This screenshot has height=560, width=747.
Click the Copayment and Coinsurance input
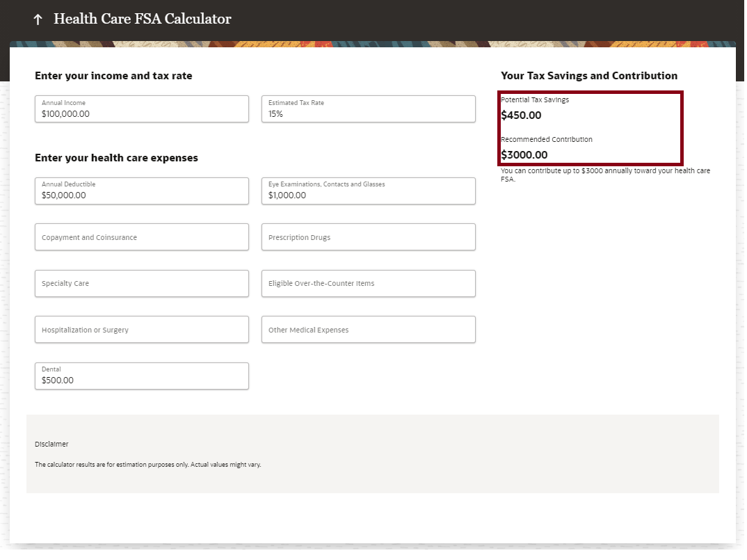pyautogui.click(x=141, y=237)
